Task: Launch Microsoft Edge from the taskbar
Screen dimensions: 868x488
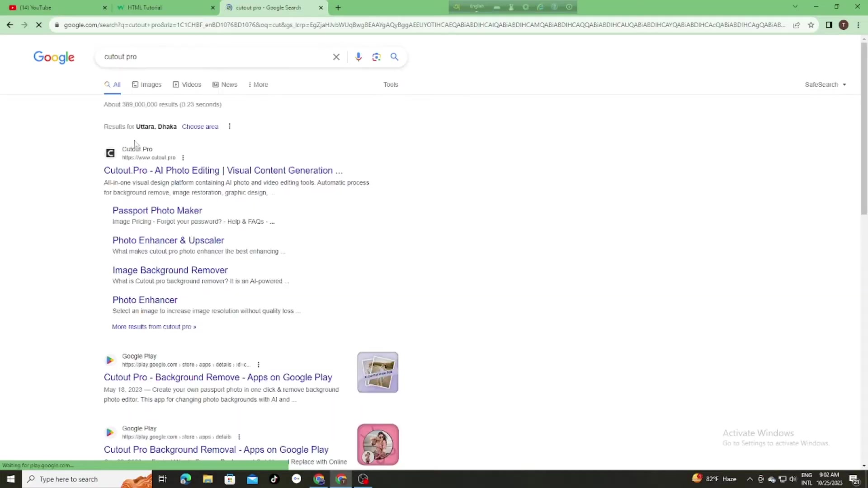Action: 185,479
